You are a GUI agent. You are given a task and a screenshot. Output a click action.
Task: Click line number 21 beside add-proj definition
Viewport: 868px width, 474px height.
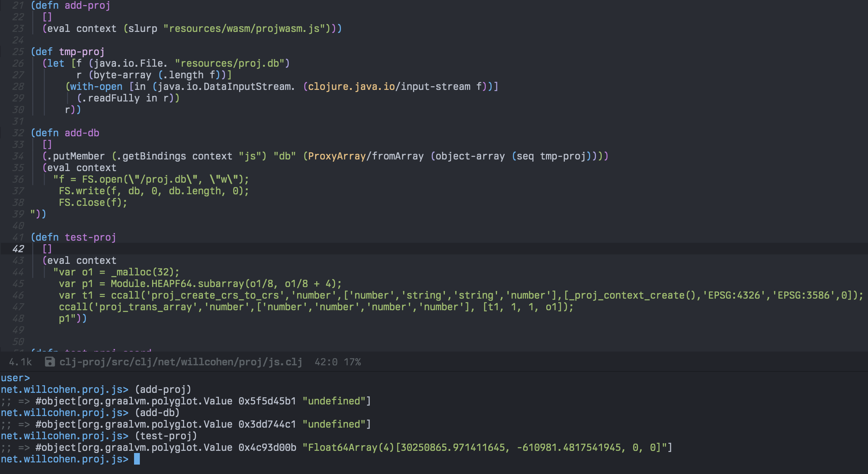(x=18, y=5)
